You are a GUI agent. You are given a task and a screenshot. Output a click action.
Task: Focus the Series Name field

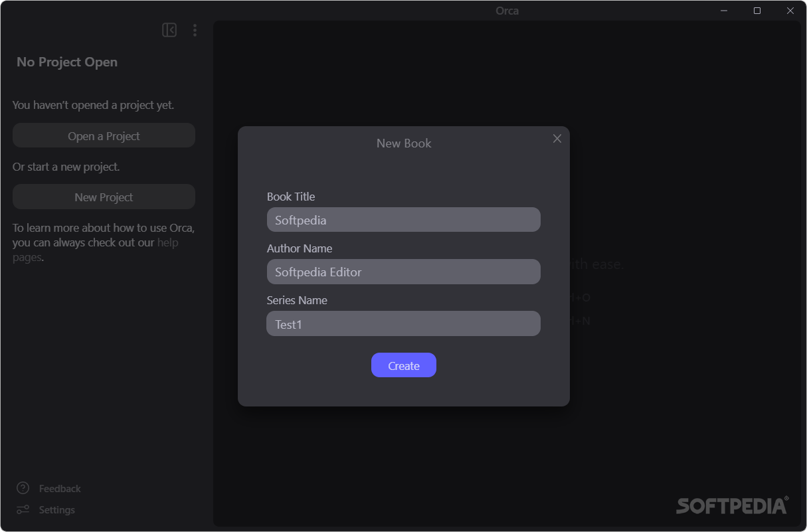[404, 323]
